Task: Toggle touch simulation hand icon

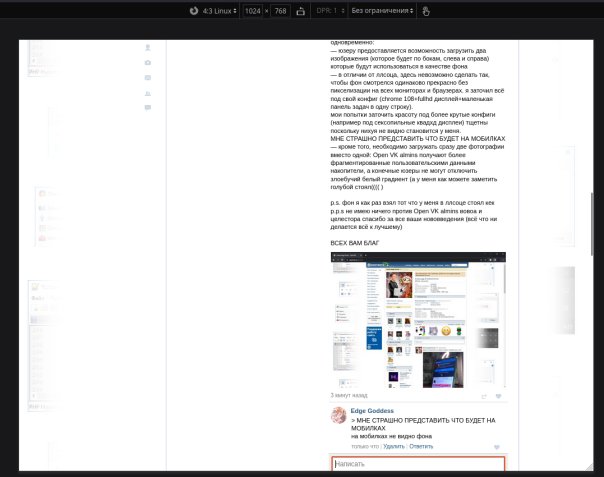Action: coord(426,11)
